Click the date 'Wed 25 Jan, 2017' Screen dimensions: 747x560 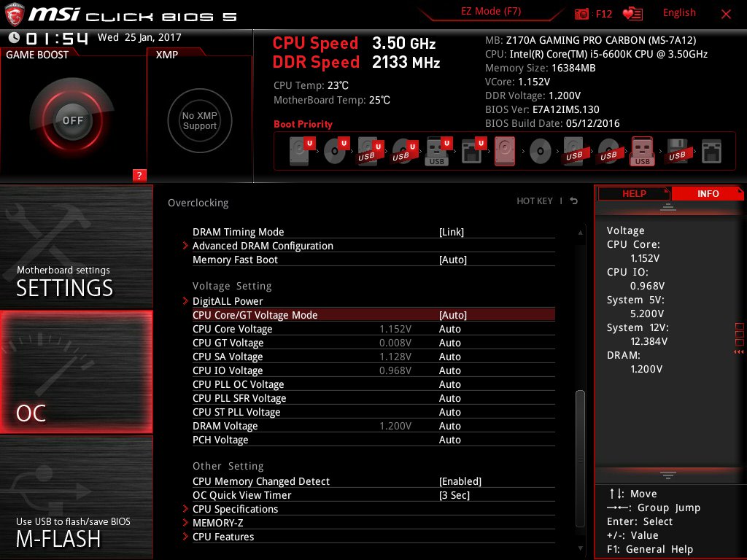139,37
